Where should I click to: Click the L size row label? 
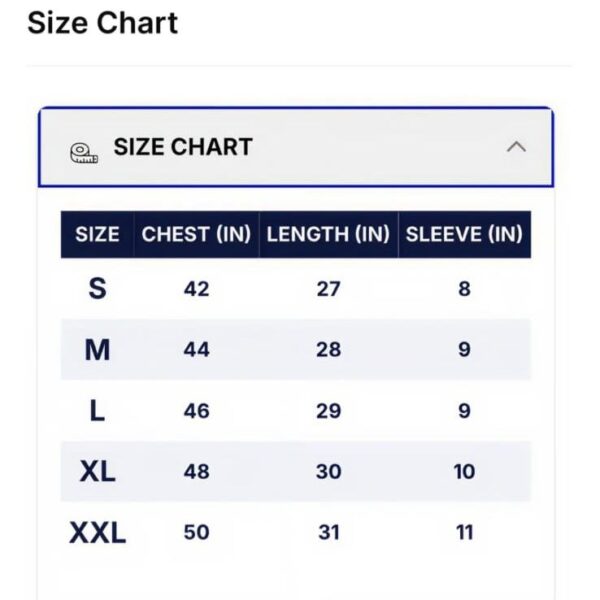tap(97, 411)
